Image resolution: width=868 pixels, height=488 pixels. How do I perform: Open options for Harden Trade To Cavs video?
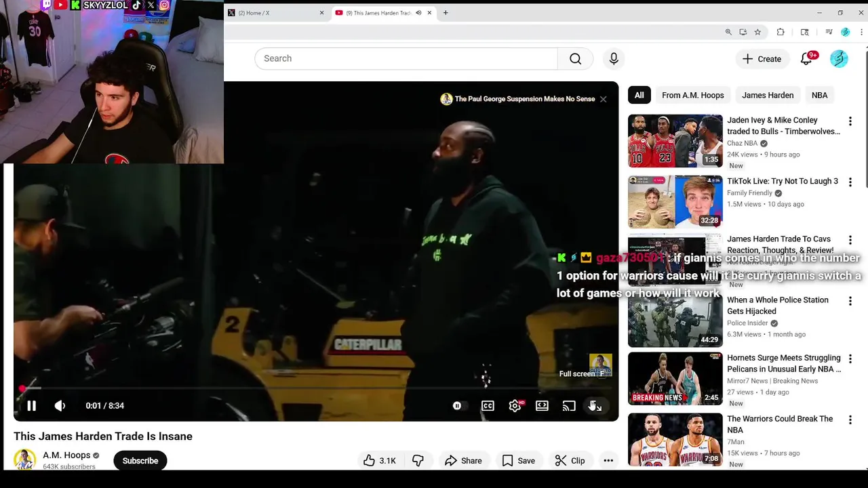point(850,240)
